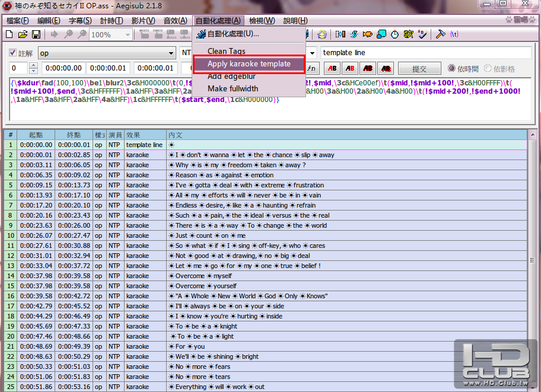Click the greyed Jump to arrow icon
Image resolution: width=541 pixels, height=392 pixels.
(x=54, y=34)
